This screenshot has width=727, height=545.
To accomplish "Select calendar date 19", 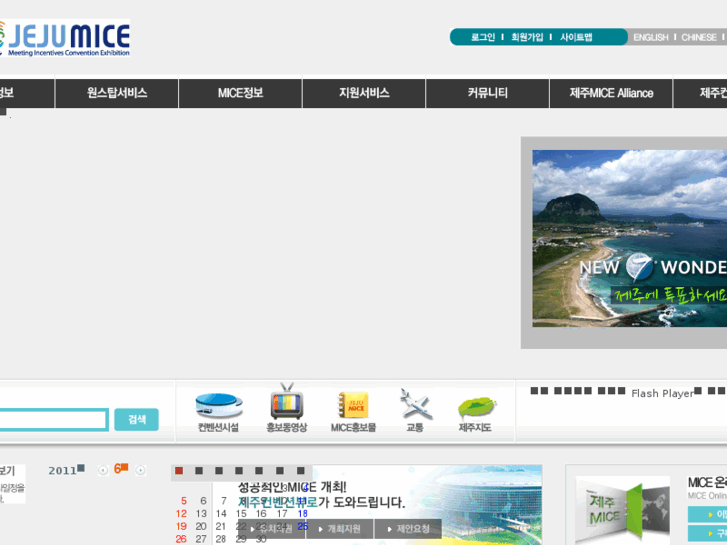I will (x=181, y=526).
